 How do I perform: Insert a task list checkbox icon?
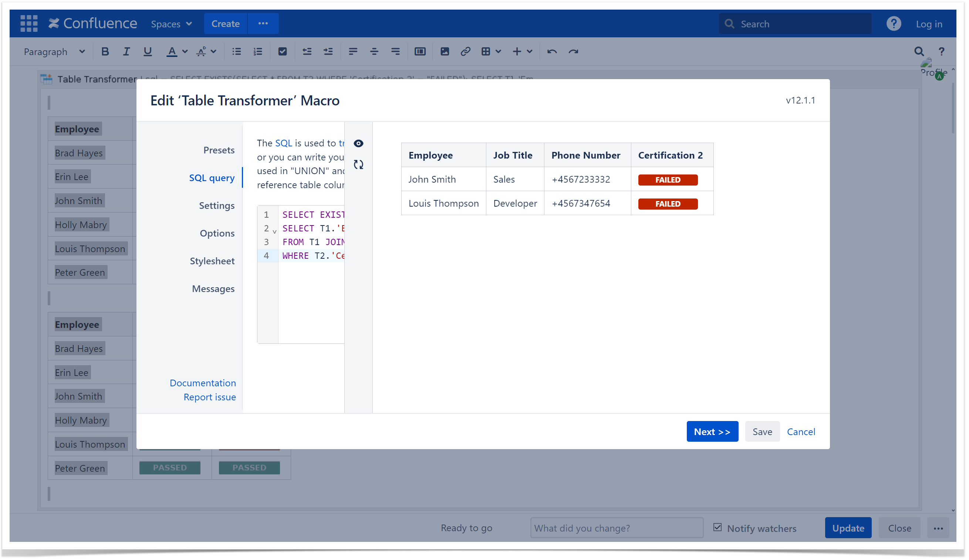tap(282, 51)
